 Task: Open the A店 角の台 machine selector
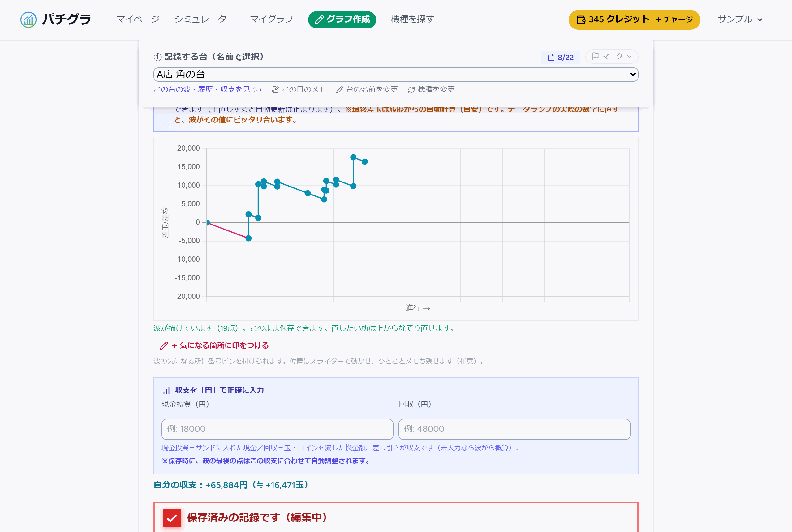pos(396,74)
